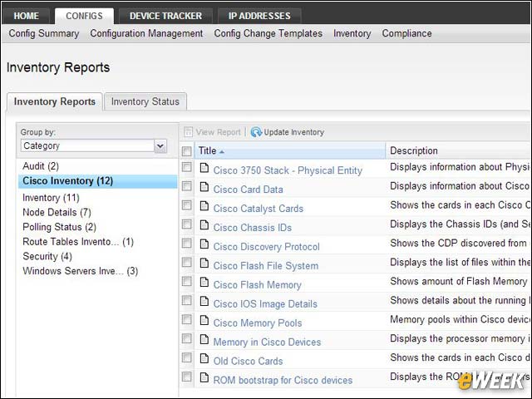The image size is (532, 399).
Task: Check the Memory in Cisco Devices checkbox
Action: pyautogui.click(x=186, y=338)
